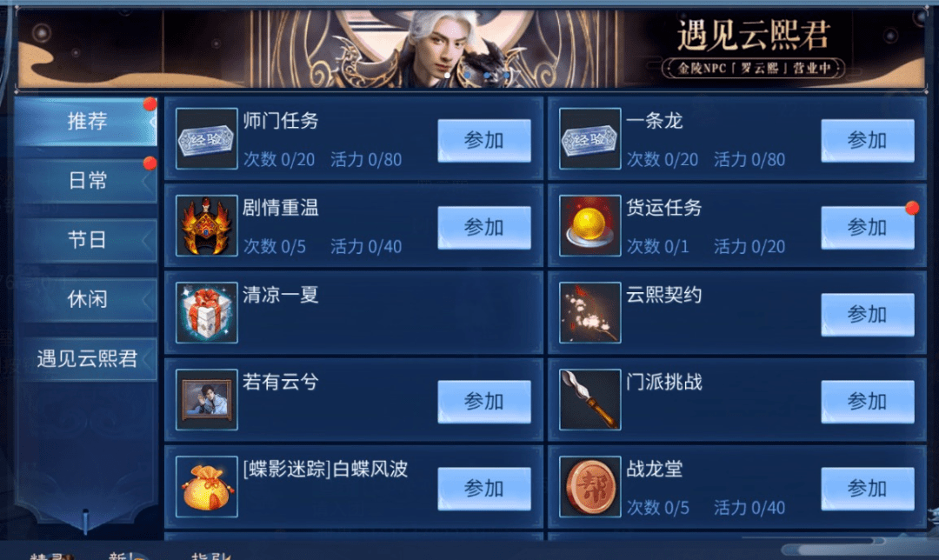This screenshot has width=939, height=560.
Task: Click the 云熙契约 blossom branch icon
Action: click(x=589, y=313)
